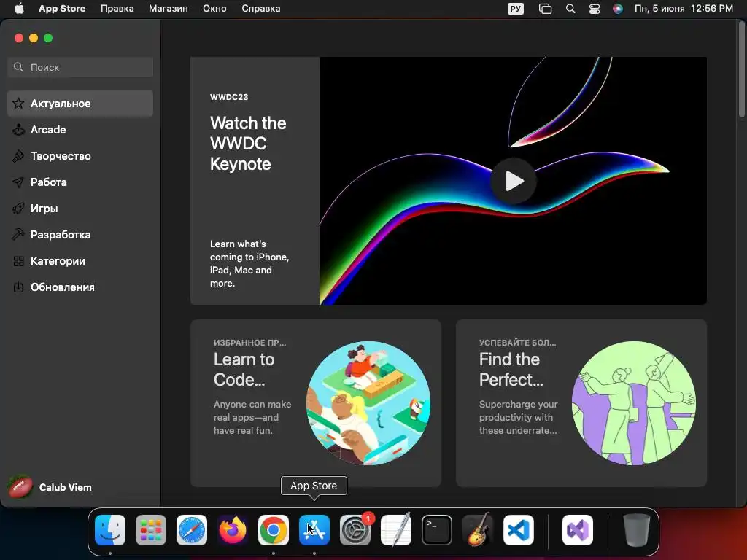The width and height of the screenshot is (747, 560).
Task: Open Finder from the Dock
Action: click(110, 530)
